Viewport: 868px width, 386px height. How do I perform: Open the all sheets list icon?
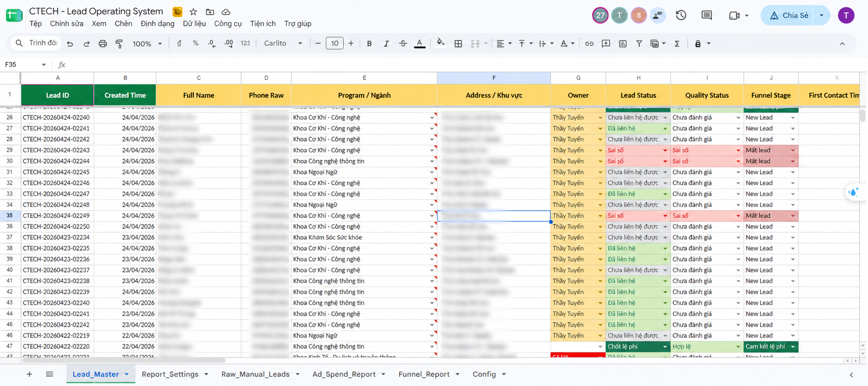[x=49, y=374]
